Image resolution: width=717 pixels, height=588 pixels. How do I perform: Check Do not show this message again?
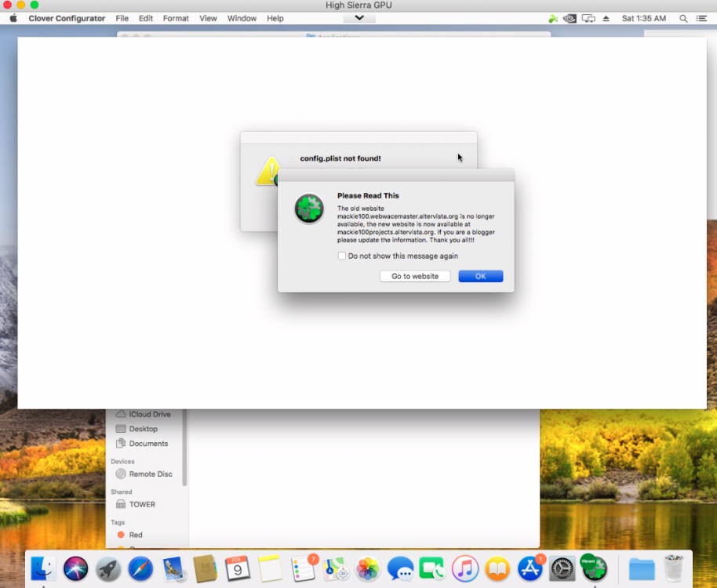coord(341,256)
